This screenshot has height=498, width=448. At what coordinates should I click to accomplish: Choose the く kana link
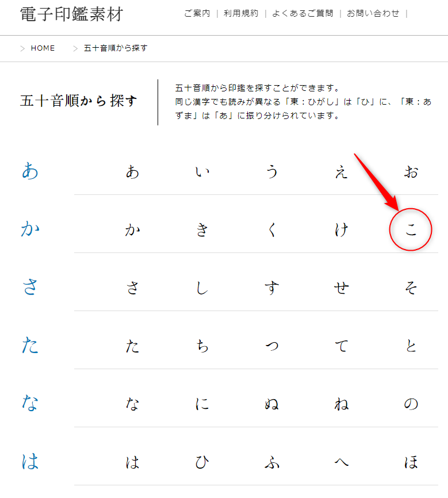(272, 229)
